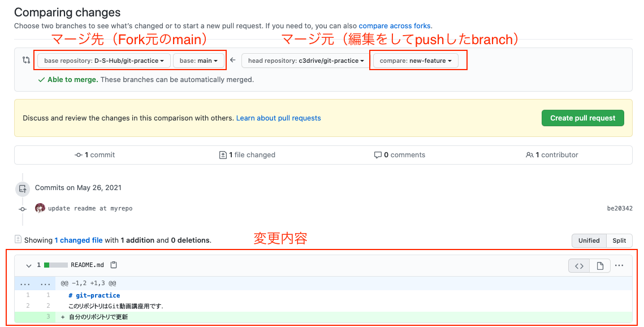The width and height of the screenshot is (644, 327).
Task: Click the added line 自分のリポジトリで更新
Action: 98,317
